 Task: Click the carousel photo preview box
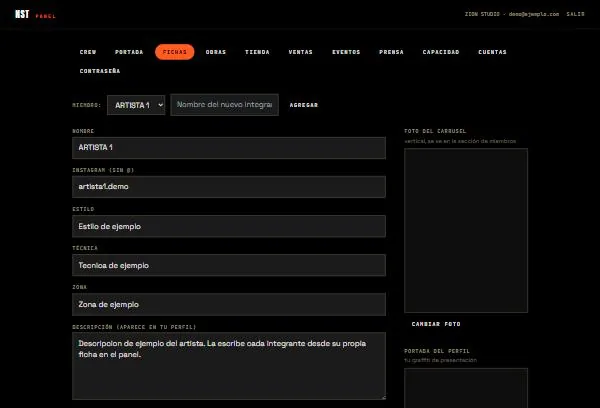click(466, 230)
